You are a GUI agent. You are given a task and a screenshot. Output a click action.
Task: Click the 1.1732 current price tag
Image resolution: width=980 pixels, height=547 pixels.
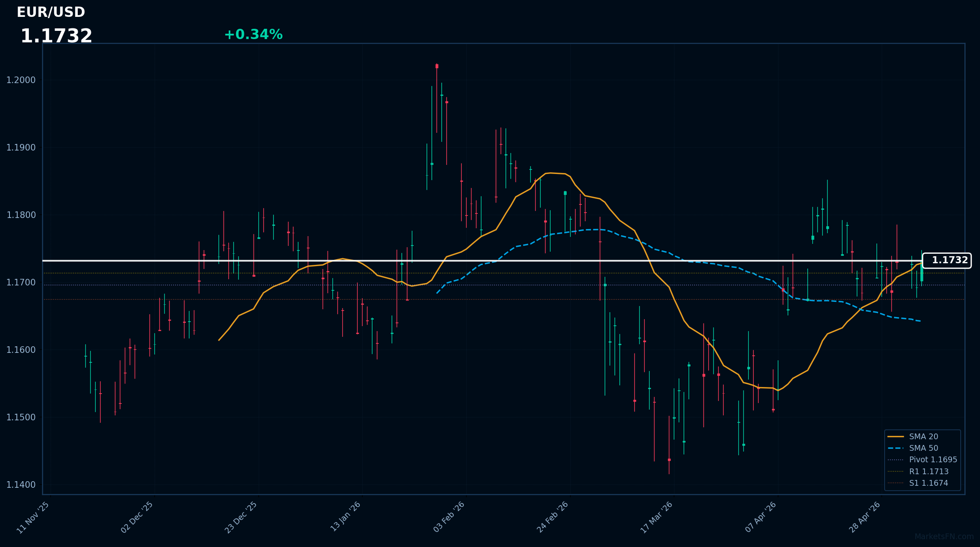[x=947, y=260]
